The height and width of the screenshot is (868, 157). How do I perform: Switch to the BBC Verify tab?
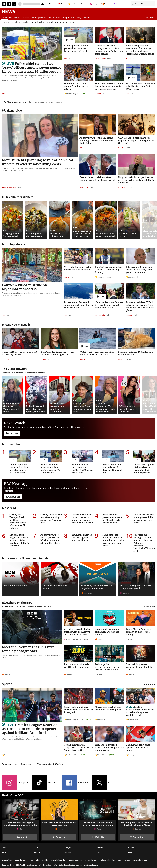(x=76, y=18)
